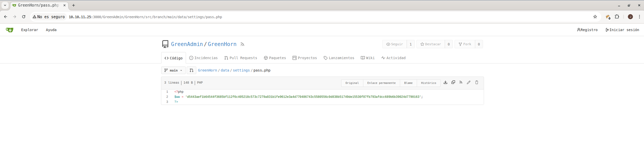This screenshot has width=644, height=163.
Task: Click the browser address bar URL
Action: (x=145, y=17)
